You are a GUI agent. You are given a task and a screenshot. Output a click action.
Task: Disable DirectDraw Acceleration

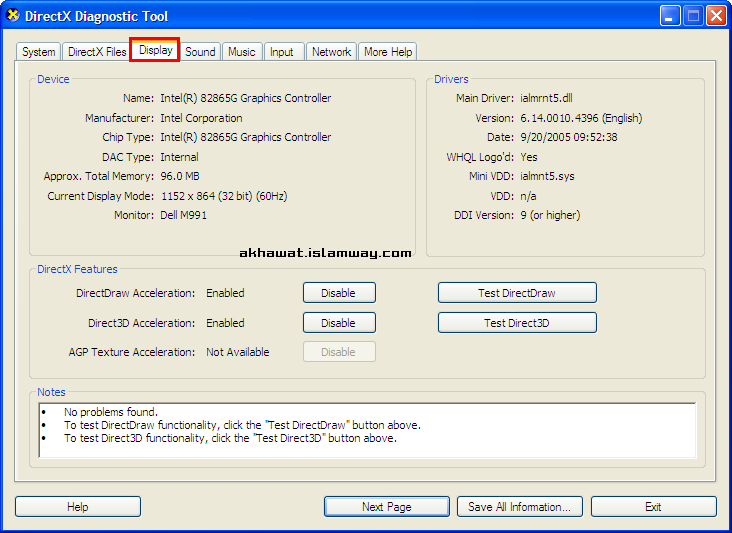pyautogui.click(x=339, y=293)
